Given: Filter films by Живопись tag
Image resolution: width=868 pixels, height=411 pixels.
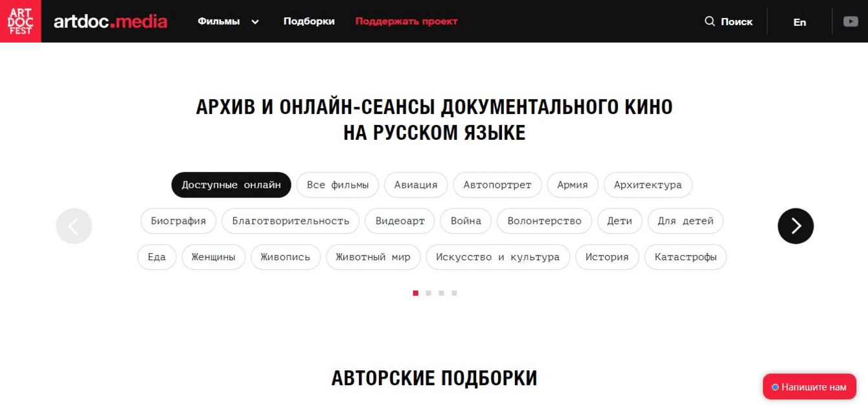Looking at the screenshot, I should 286,257.
